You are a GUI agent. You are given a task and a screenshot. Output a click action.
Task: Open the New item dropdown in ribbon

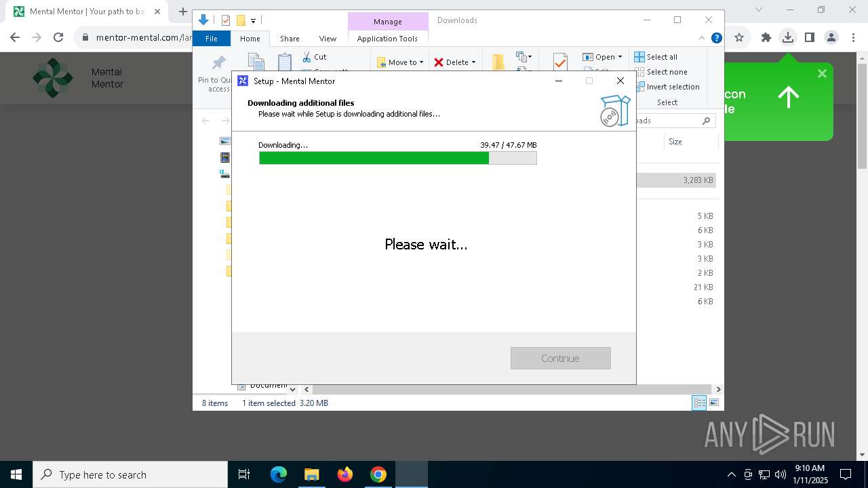524,57
